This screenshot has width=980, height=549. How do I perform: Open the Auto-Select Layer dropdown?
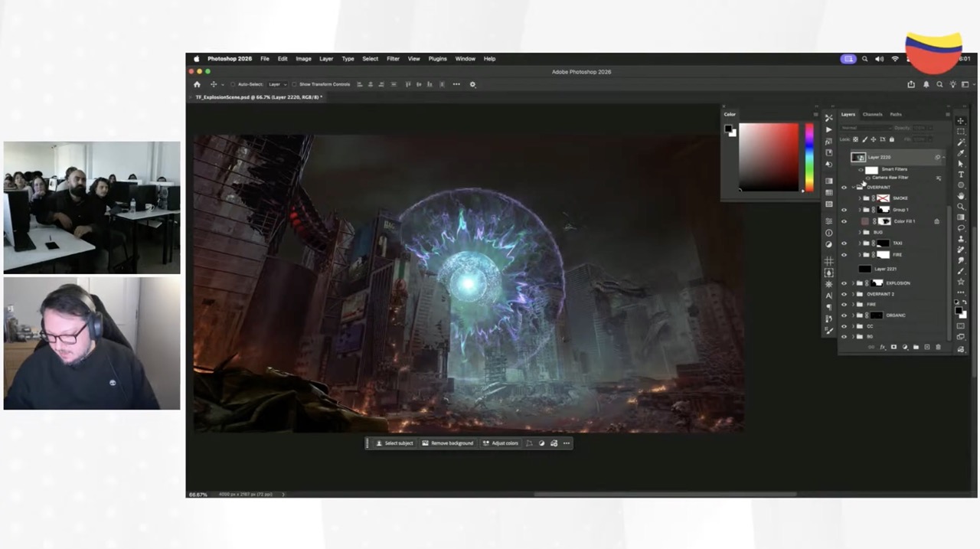[276, 84]
